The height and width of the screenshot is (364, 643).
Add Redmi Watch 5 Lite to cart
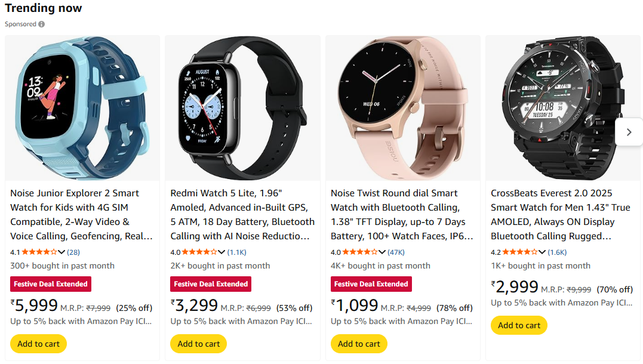tap(199, 344)
